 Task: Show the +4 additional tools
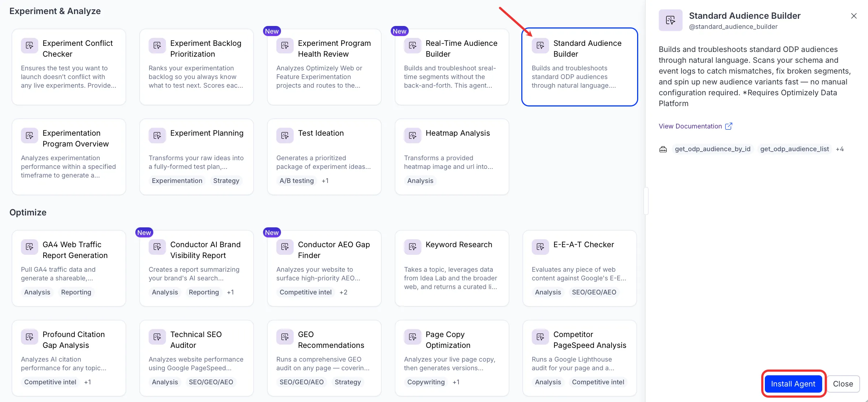[840, 149]
